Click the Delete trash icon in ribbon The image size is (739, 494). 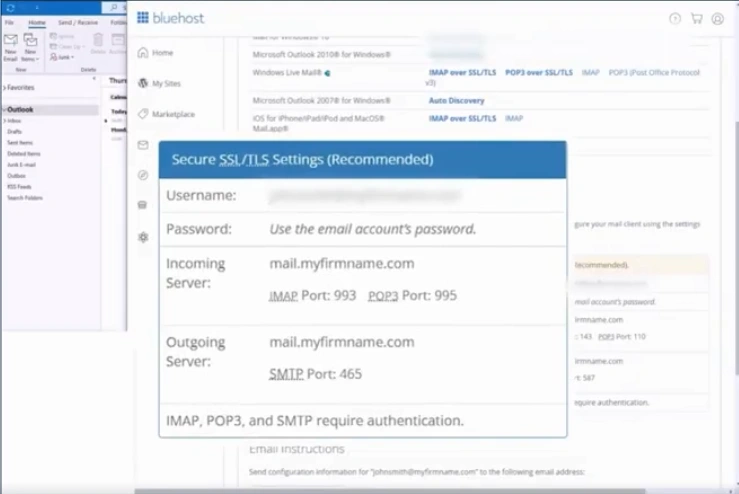click(98, 41)
